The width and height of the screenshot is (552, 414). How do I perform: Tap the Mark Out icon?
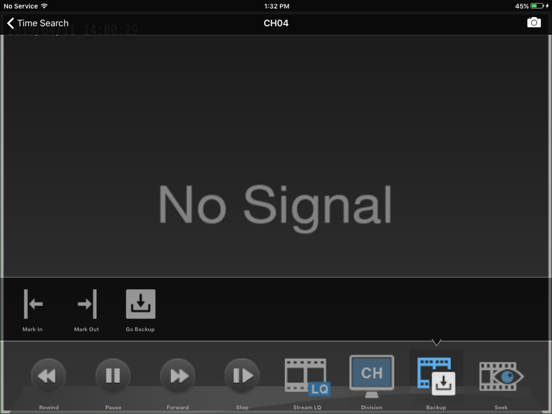[x=87, y=304]
